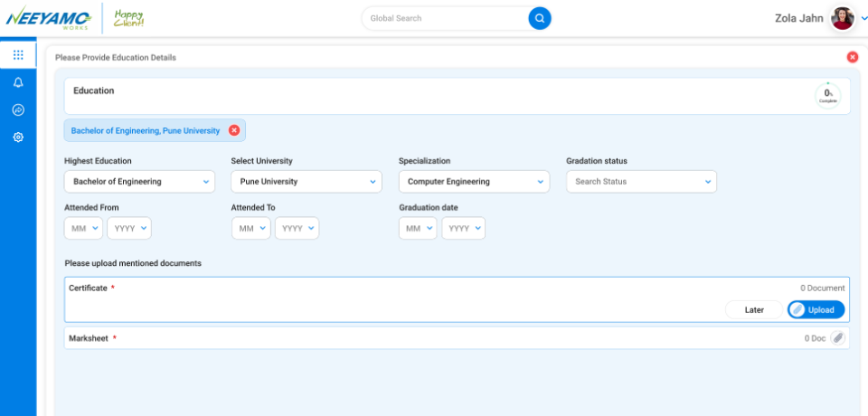Open the apps grid icon in sidebar
This screenshot has width=868, height=416.
pos(18,55)
